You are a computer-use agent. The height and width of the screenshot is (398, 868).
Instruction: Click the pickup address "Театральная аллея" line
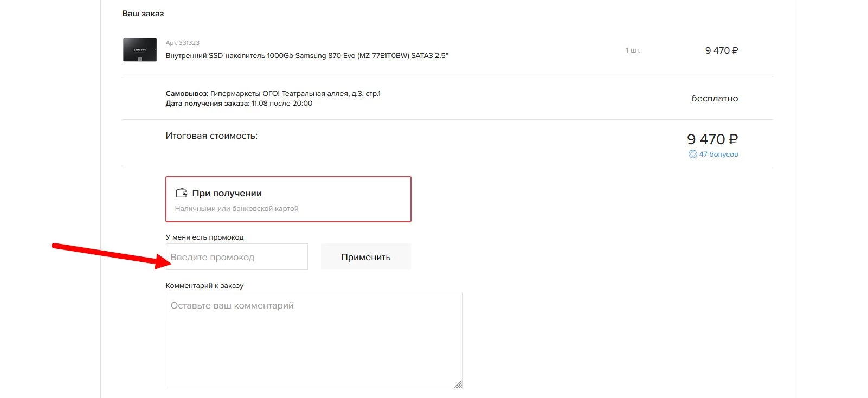(x=273, y=94)
